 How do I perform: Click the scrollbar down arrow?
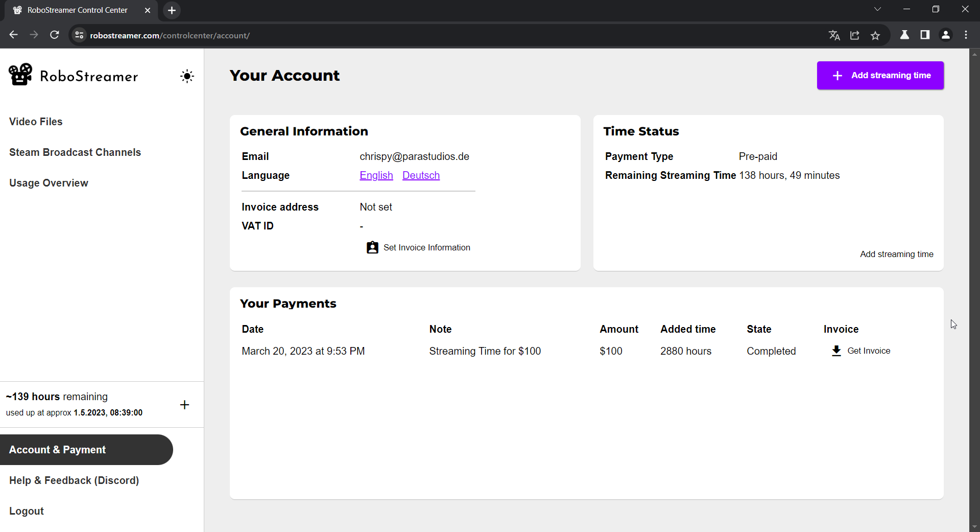[974, 527]
